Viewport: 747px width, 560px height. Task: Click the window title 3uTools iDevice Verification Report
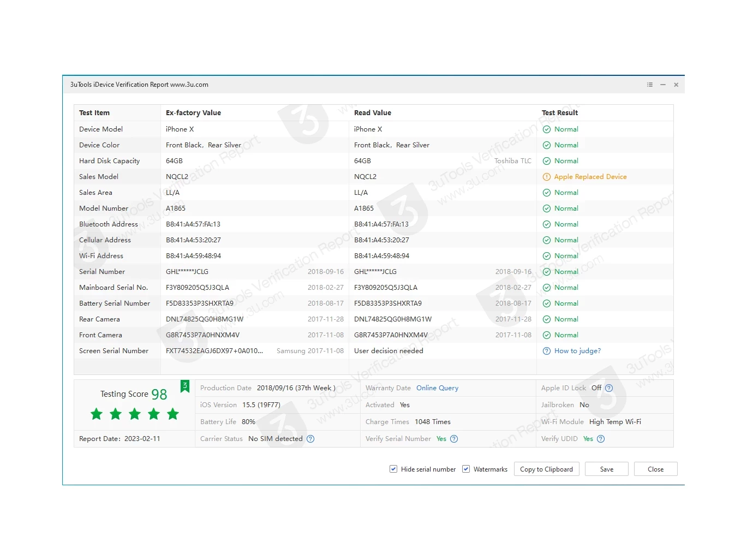click(139, 85)
